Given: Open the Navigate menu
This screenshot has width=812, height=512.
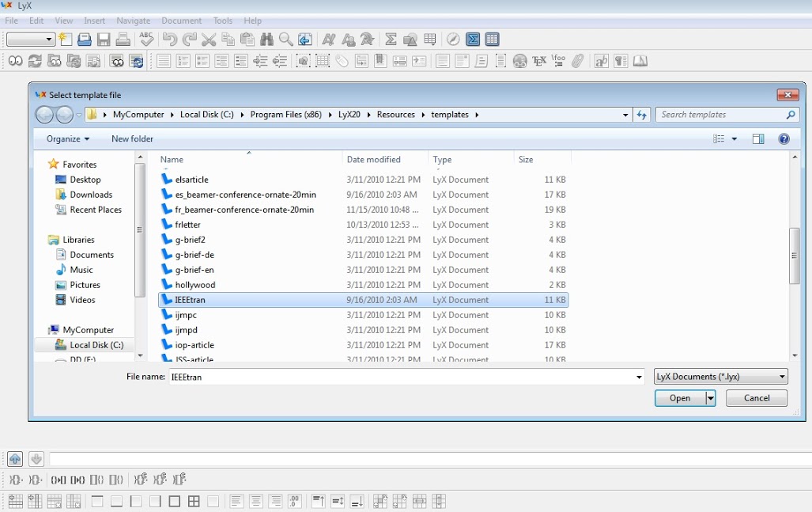Looking at the screenshot, I should tap(133, 21).
